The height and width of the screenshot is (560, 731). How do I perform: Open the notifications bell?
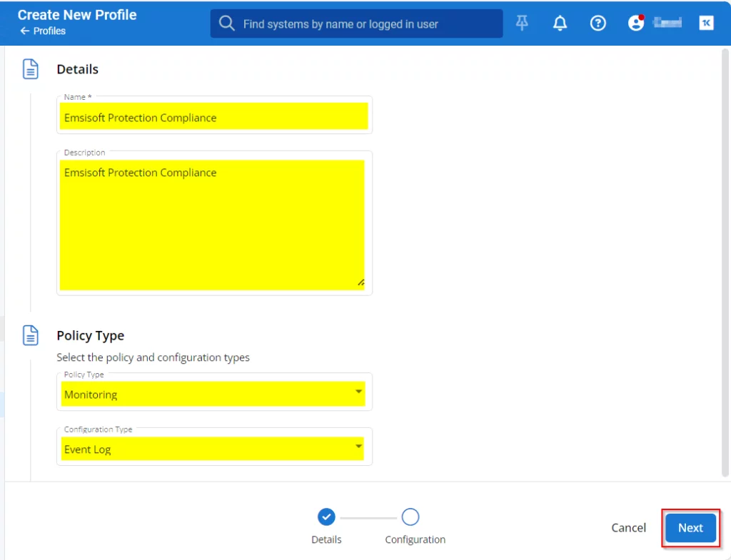(x=560, y=24)
